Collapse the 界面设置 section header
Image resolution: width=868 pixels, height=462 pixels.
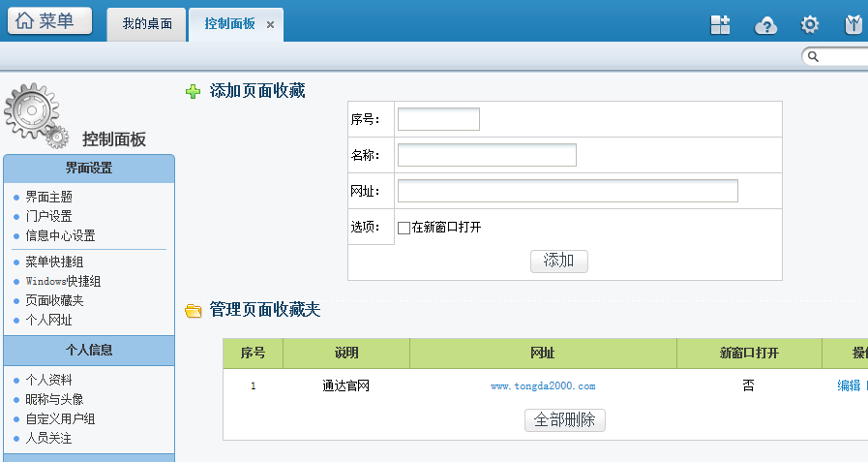click(x=89, y=169)
